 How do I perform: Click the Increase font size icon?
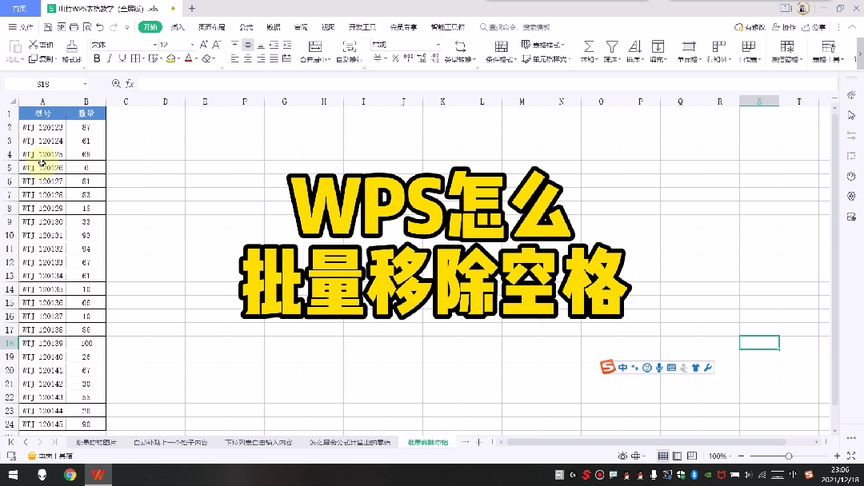coord(204,45)
